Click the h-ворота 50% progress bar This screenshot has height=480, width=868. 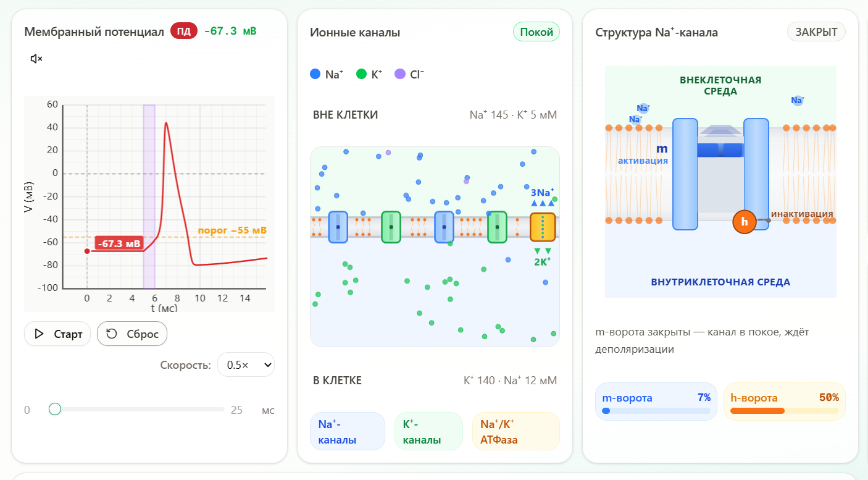(x=785, y=411)
